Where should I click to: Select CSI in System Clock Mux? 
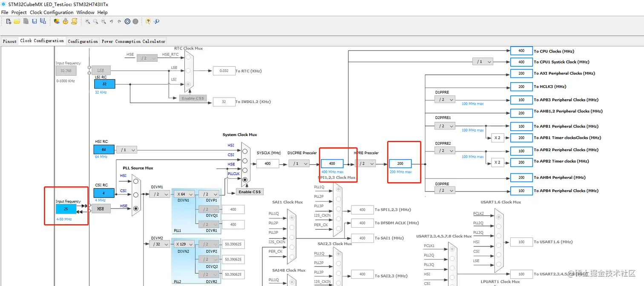(x=245, y=160)
